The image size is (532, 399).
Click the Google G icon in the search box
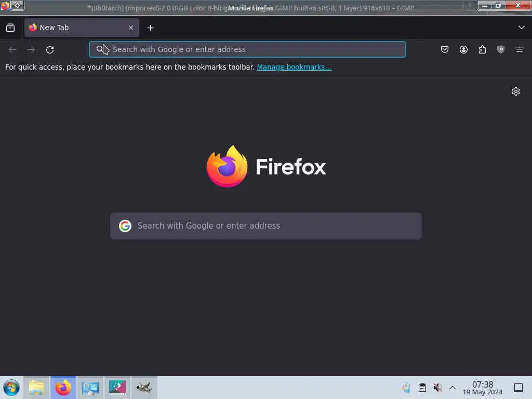click(x=125, y=225)
